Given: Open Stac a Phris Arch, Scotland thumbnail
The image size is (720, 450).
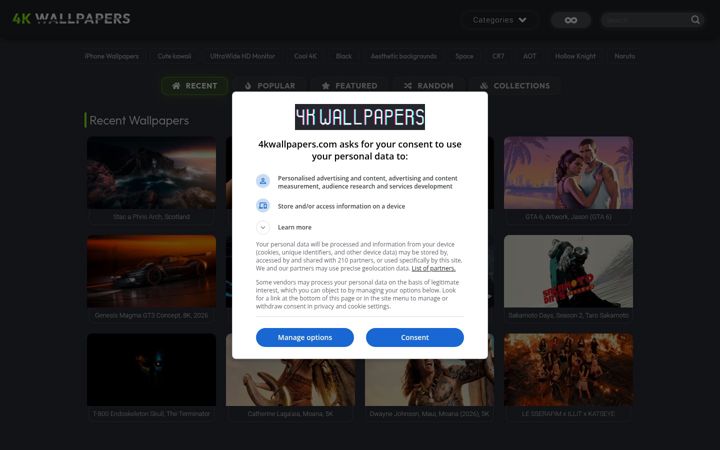Looking at the screenshot, I should coord(152,173).
